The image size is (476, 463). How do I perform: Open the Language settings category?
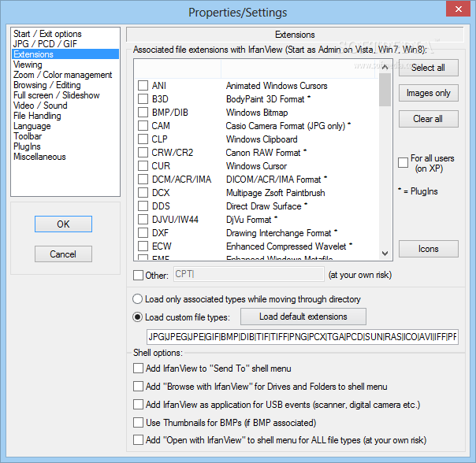pos(65,126)
